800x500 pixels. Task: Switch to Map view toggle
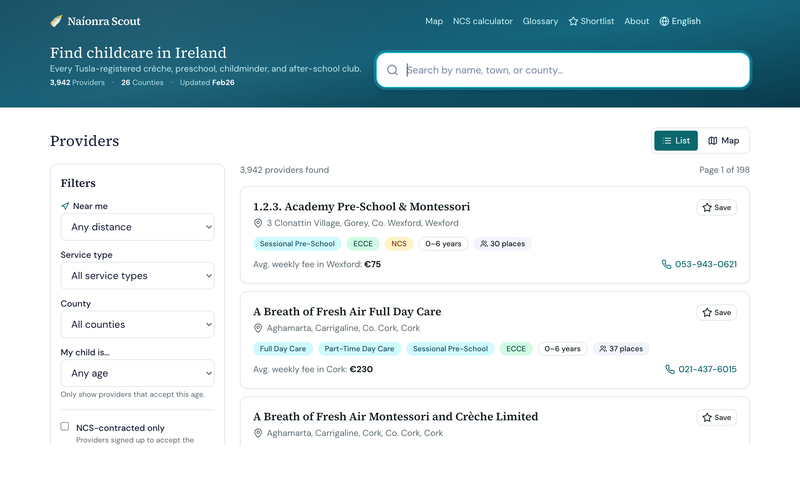coord(723,141)
